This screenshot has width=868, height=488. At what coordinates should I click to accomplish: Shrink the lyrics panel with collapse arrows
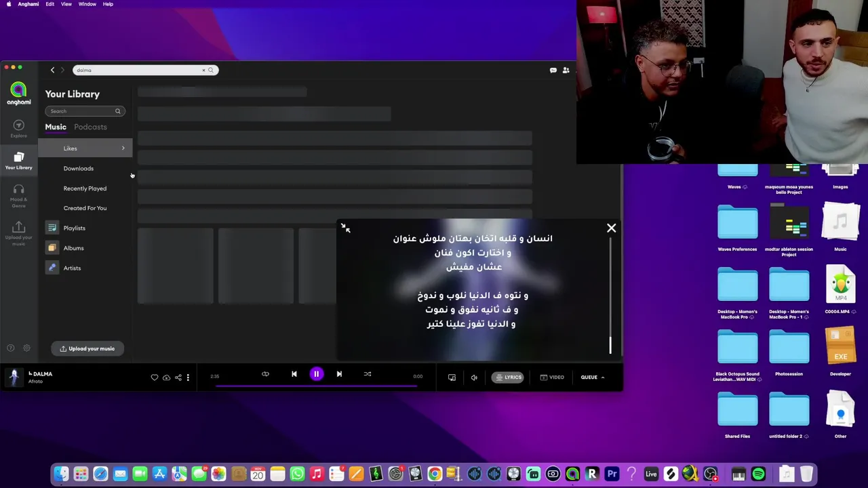tap(346, 228)
